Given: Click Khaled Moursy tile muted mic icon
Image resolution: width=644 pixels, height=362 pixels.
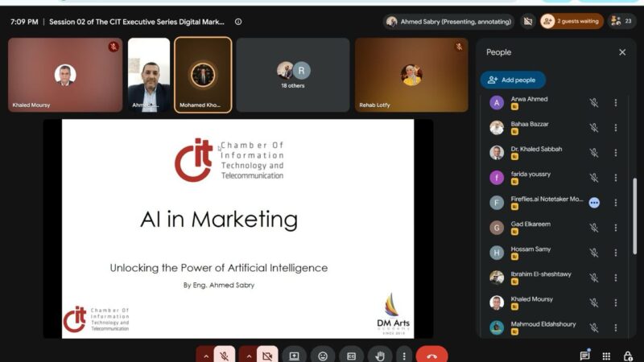Looking at the screenshot, I should click(x=114, y=47).
